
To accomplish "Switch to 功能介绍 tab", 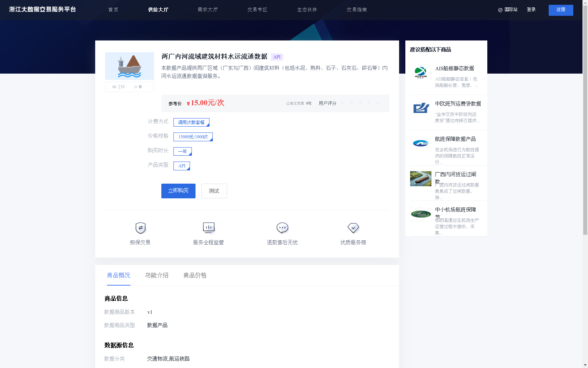I will pos(157,275).
